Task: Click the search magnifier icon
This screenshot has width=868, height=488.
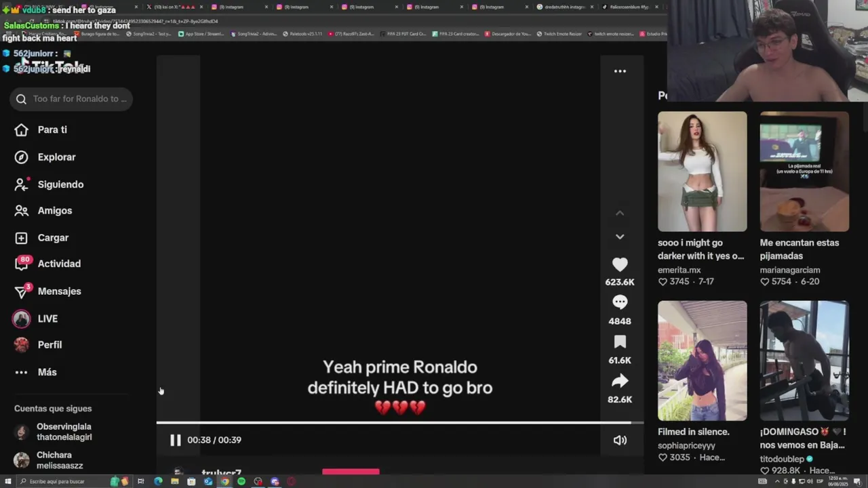Action: (x=21, y=99)
